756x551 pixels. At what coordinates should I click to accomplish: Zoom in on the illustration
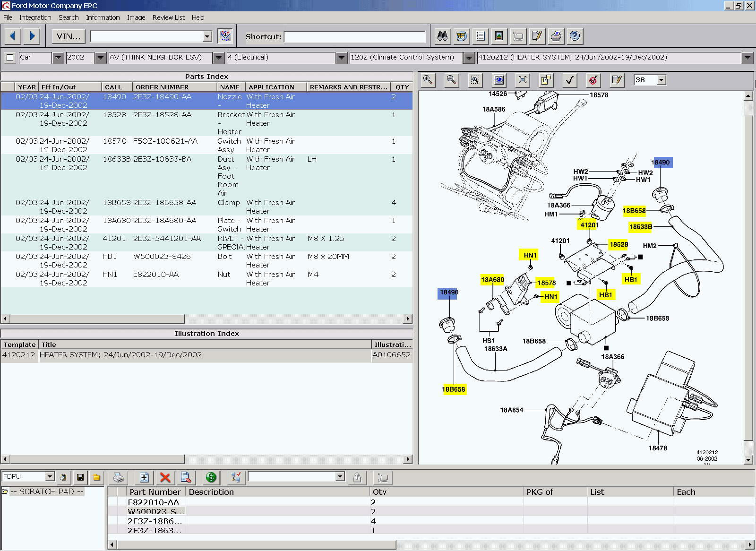click(428, 80)
